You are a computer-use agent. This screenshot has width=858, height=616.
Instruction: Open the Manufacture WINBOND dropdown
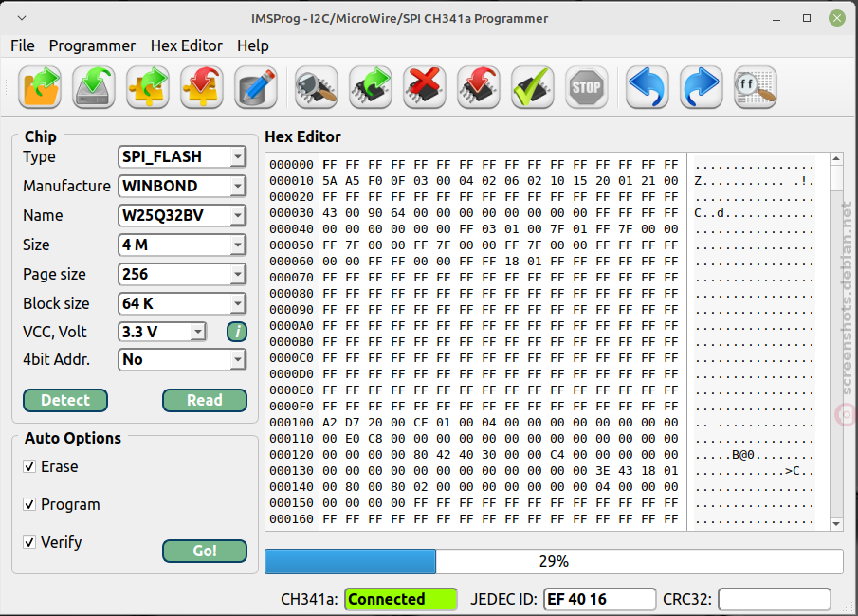(x=182, y=186)
